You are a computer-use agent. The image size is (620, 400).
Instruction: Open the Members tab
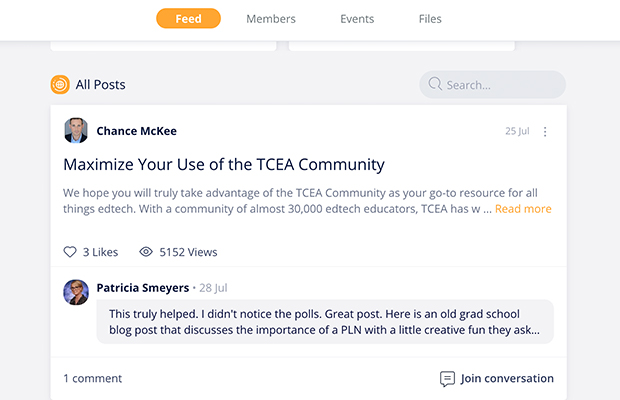[x=271, y=19]
